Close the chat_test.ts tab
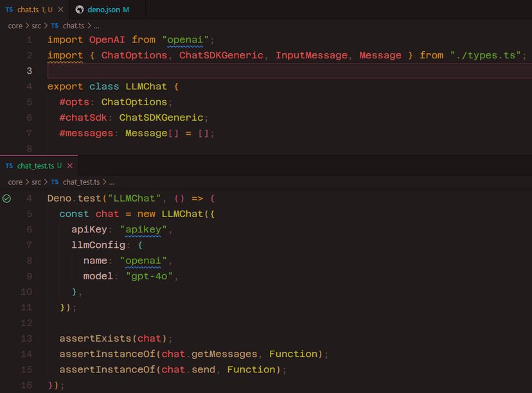The width and height of the screenshot is (532, 393). (x=70, y=166)
